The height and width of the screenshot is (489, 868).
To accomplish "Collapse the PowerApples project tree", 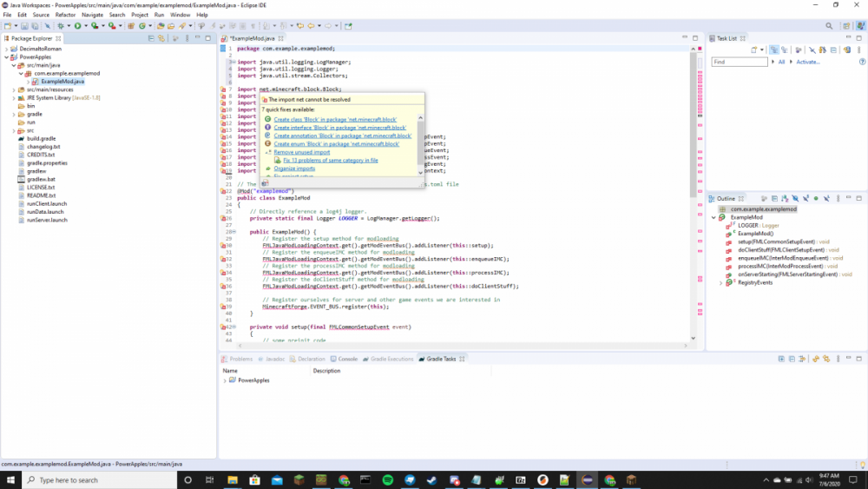I will [7, 57].
